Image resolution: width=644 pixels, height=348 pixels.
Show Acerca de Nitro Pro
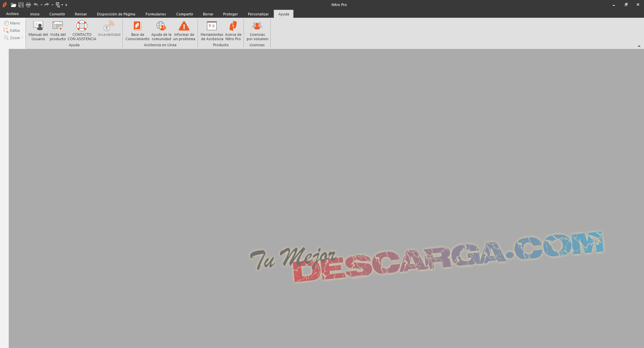click(233, 31)
